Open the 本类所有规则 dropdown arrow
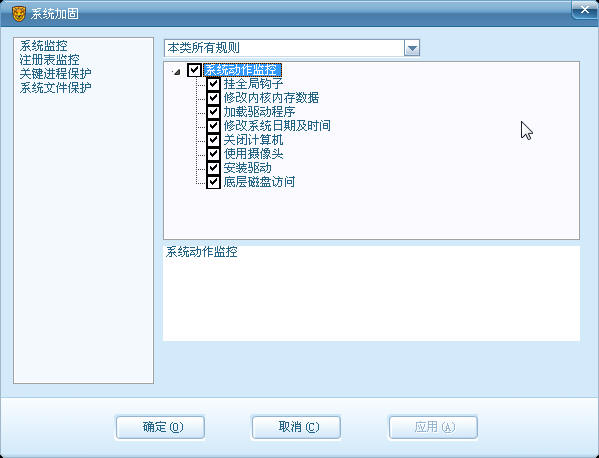Image resolution: width=599 pixels, height=458 pixels. pos(412,48)
